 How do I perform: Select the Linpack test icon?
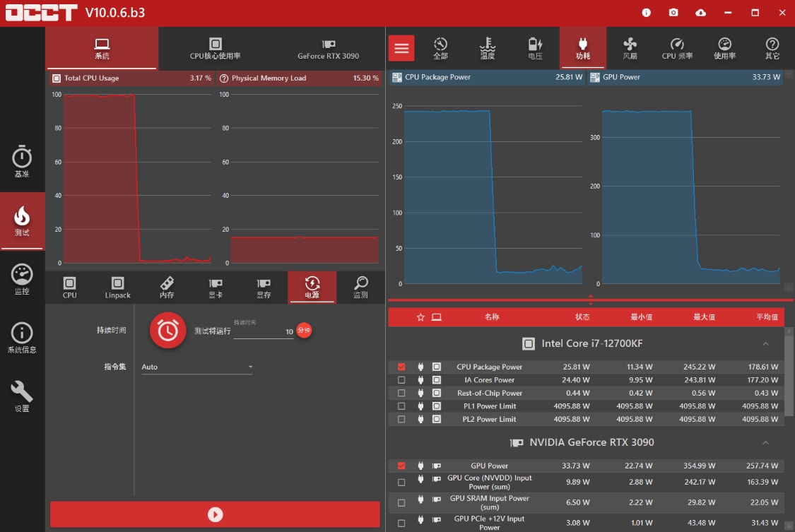117,288
